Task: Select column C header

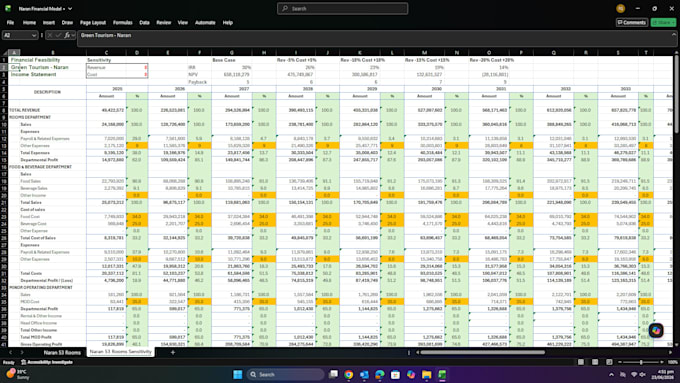Action: click(106, 52)
